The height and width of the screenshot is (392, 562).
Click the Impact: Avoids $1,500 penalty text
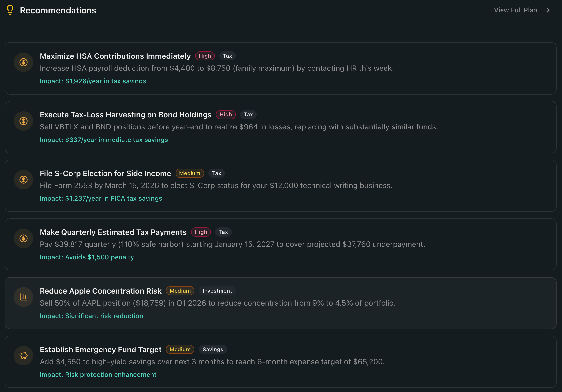point(87,257)
